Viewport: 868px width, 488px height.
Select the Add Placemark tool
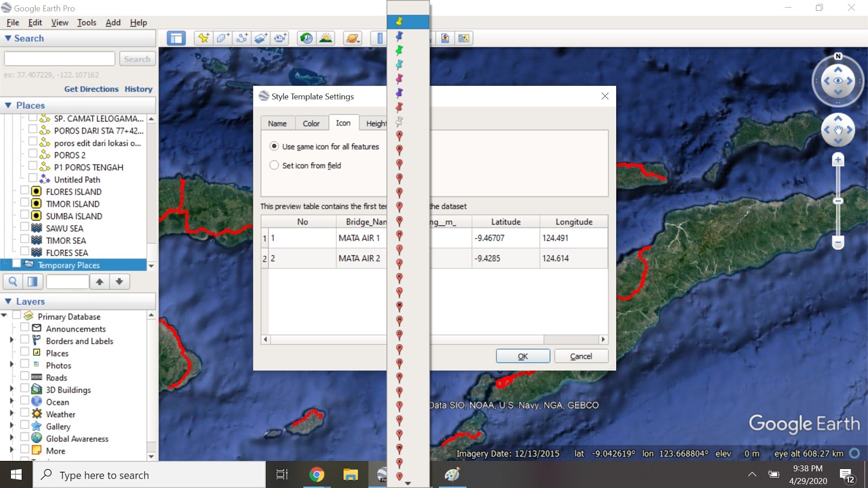click(x=203, y=38)
